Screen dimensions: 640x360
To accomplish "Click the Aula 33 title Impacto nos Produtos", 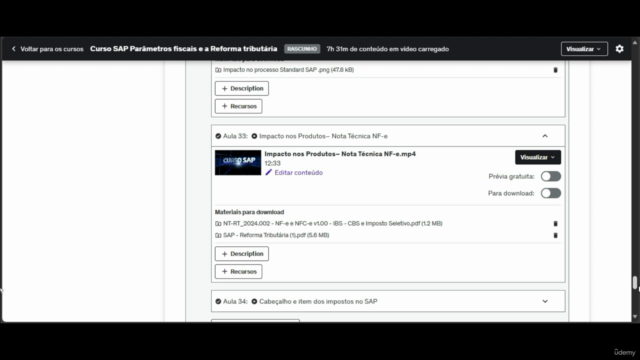I will tap(323, 136).
